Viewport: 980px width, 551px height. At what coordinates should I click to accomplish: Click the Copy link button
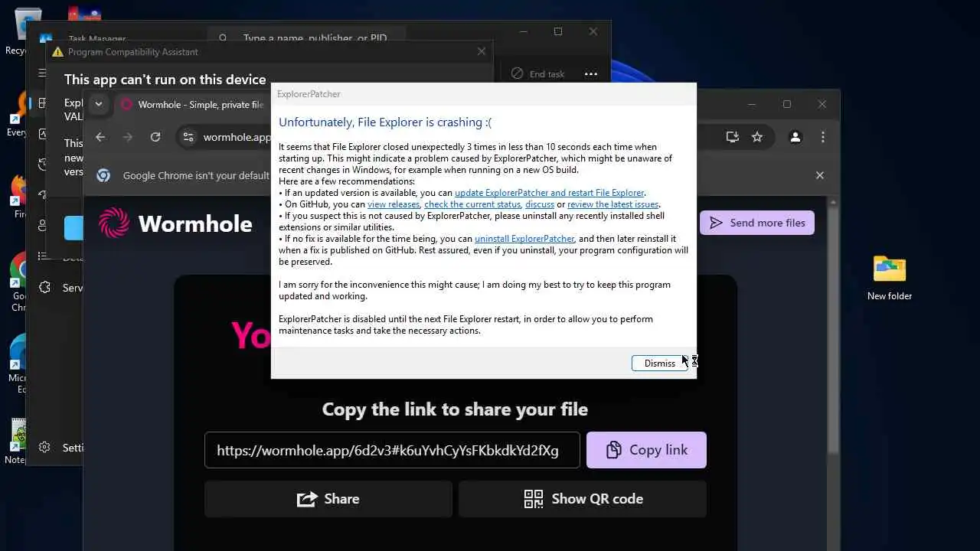646,450
